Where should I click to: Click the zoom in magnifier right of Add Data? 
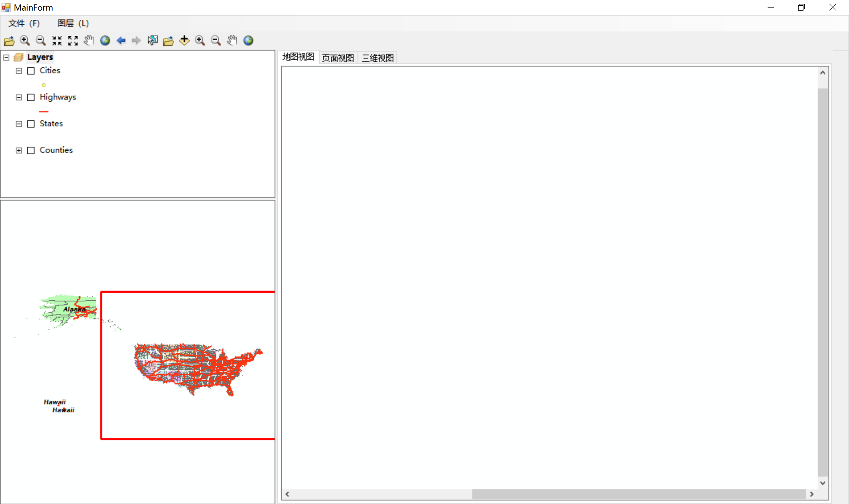(200, 41)
